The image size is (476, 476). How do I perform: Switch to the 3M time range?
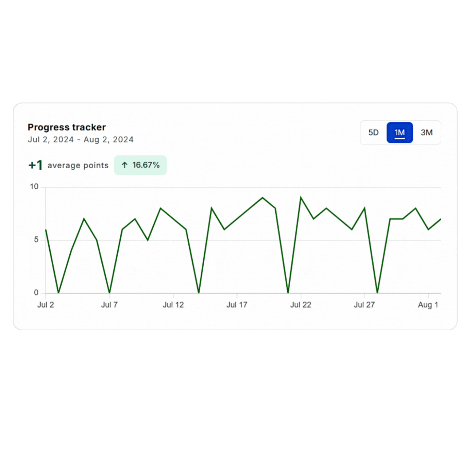426,133
